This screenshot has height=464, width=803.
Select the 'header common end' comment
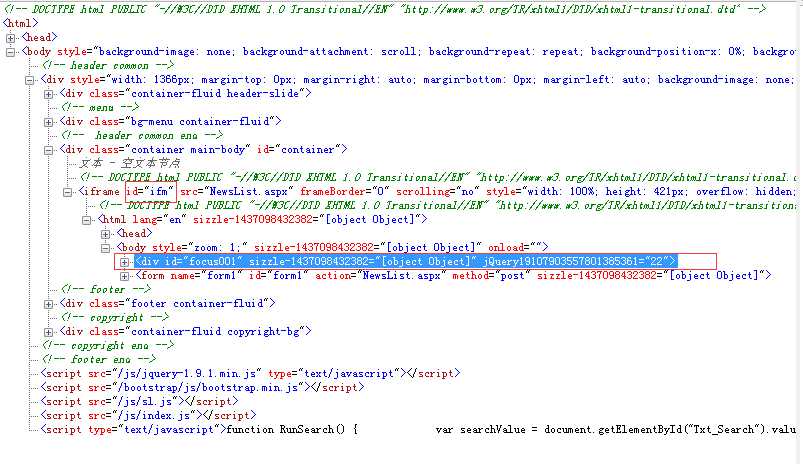142,135
